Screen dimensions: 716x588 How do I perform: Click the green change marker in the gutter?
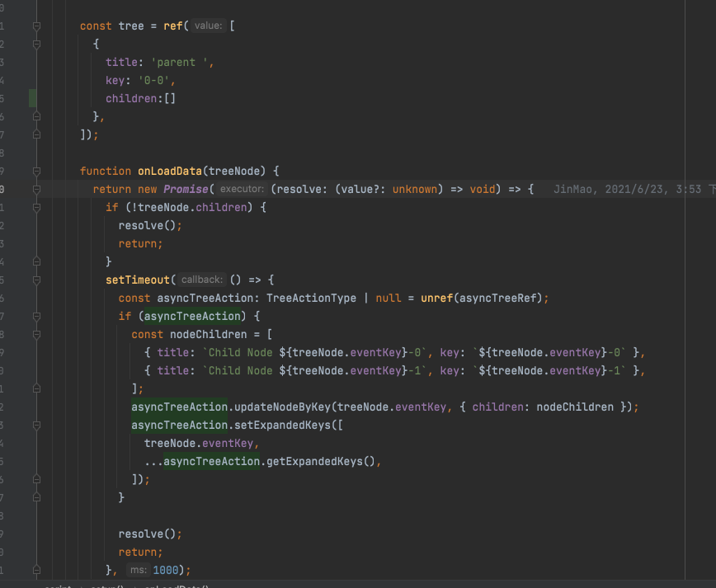coord(31,97)
